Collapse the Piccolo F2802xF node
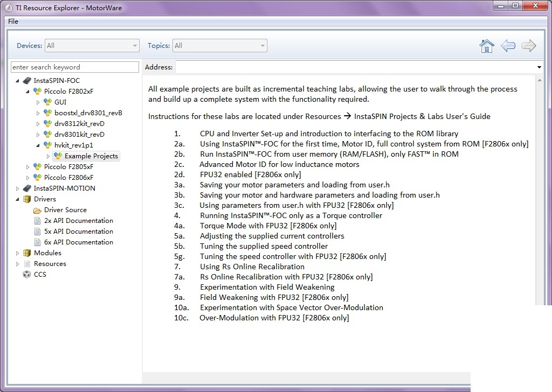 click(x=28, y=92)
